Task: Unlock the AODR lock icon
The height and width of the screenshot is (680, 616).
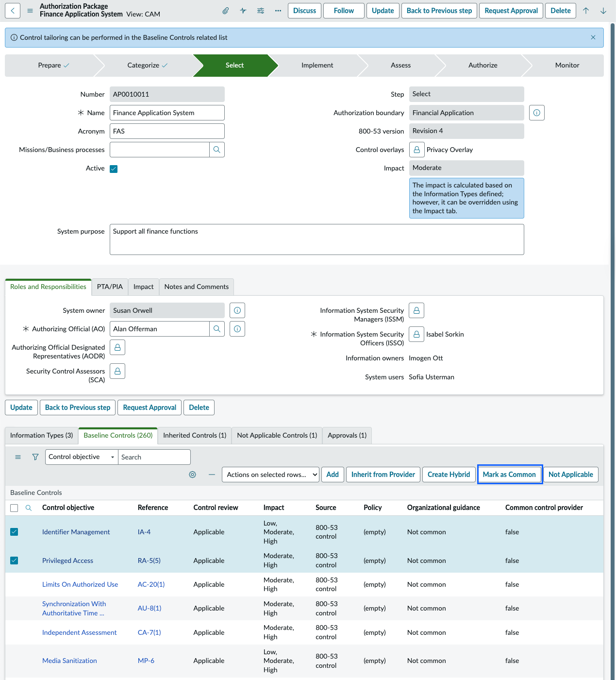Action: click(117, 347)
